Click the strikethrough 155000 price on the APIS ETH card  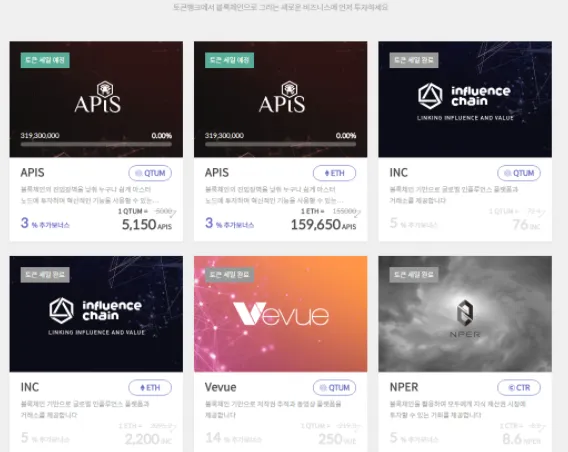coord(344,211)
